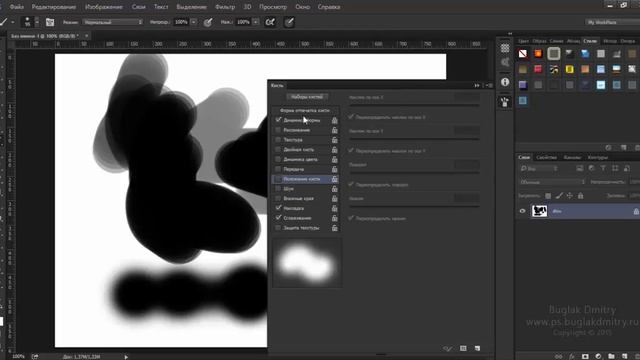640x360 pixels.
Task: Switch to the Свойства tab
Action: (x=546, y=157)
